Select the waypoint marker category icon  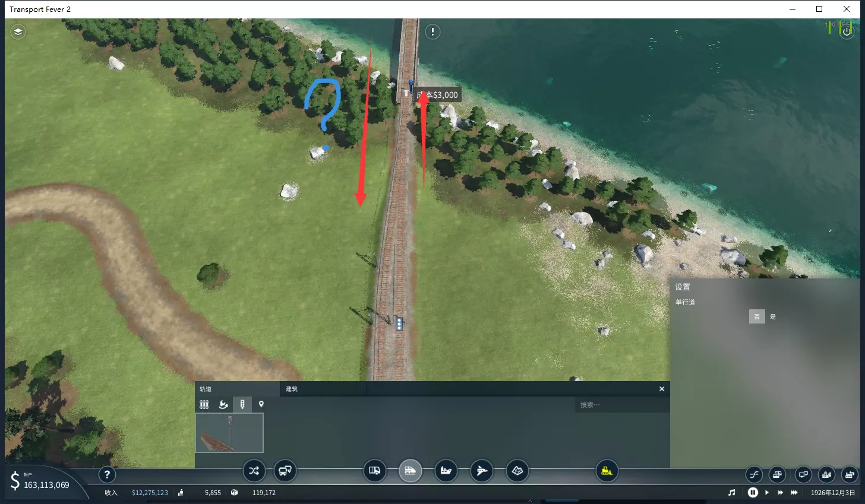point(261,404)
